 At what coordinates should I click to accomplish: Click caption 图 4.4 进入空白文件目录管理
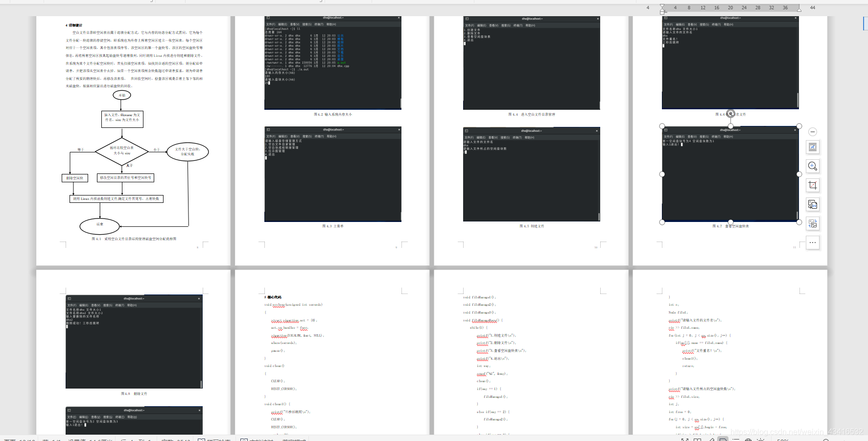(x=532, y=114)
